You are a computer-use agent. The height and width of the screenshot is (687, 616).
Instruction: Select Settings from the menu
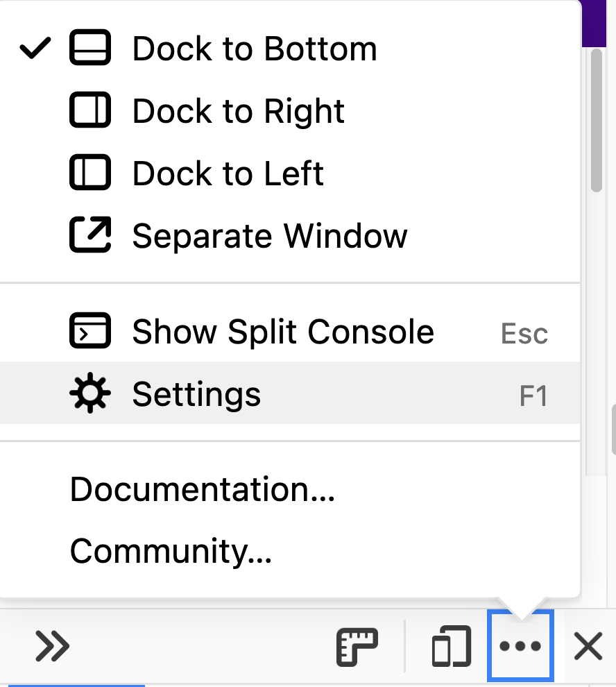pyautogui.click(x=196, y=393)
